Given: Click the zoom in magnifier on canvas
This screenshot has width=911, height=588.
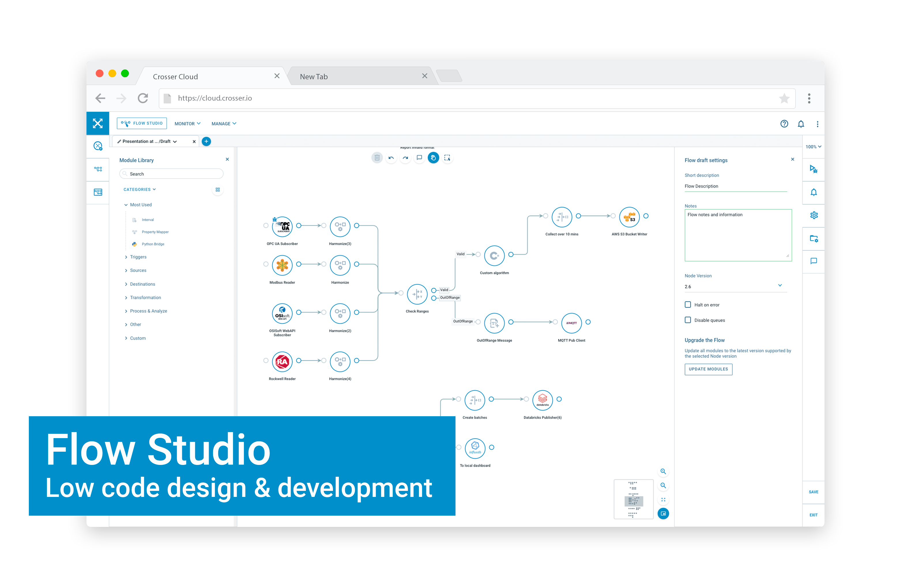Looking at the screenshot, I should (x=663, y=472).
